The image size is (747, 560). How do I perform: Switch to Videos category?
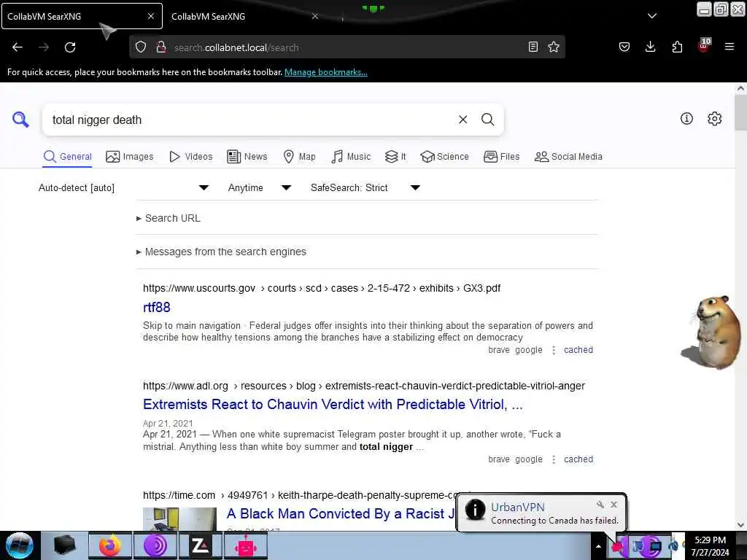click(190, 156)
